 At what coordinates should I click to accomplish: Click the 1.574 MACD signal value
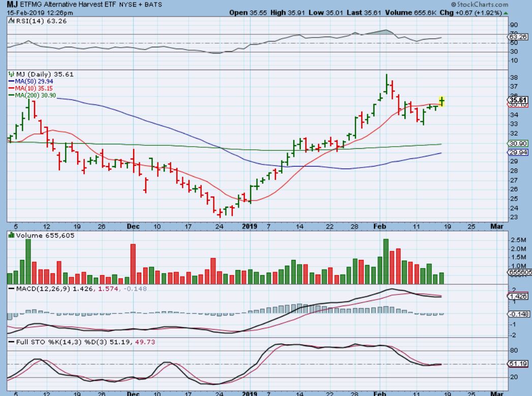point(108,289)
